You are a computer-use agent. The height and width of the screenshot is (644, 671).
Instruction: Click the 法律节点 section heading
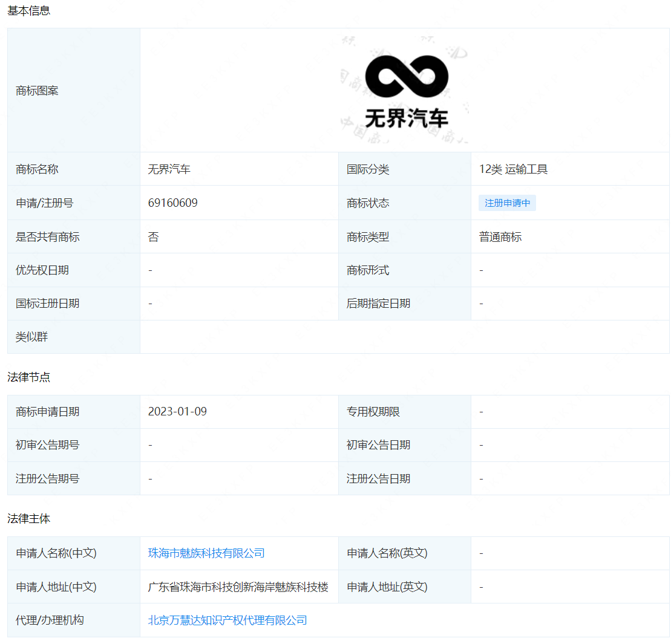click(28, 377)
